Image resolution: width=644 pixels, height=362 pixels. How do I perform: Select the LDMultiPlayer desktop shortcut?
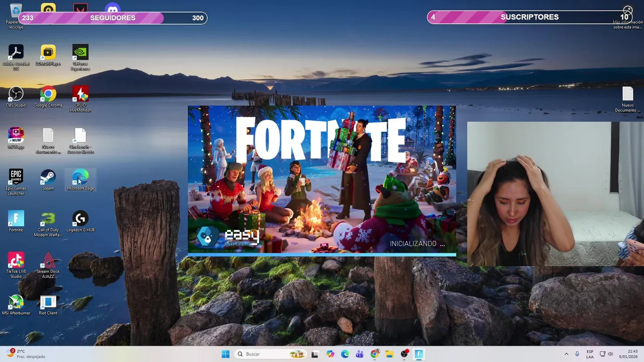[x=48, y=56]
